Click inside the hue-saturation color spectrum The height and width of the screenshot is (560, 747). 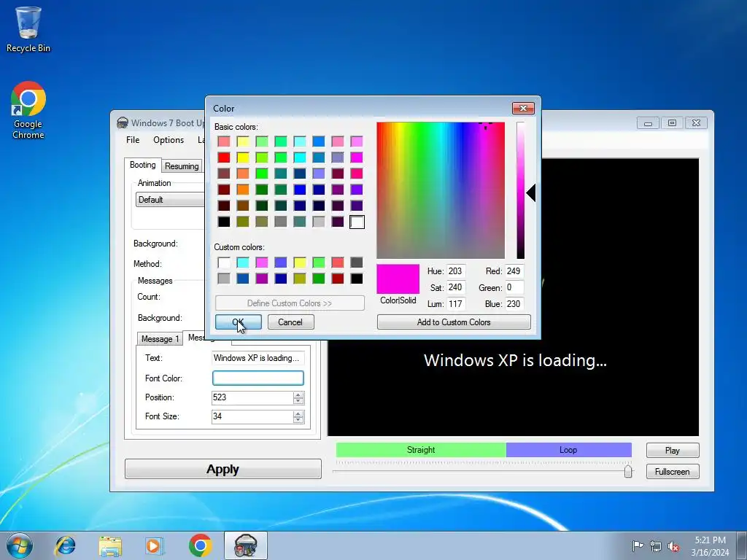point(441,190)
